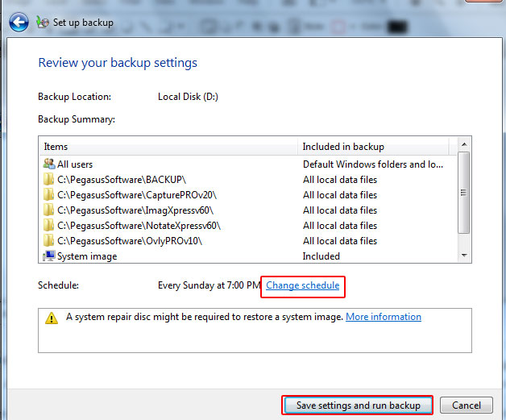This screenshot has width=506, height=420.
Task: Click the System image computer icon
Action: click(49, 256)
